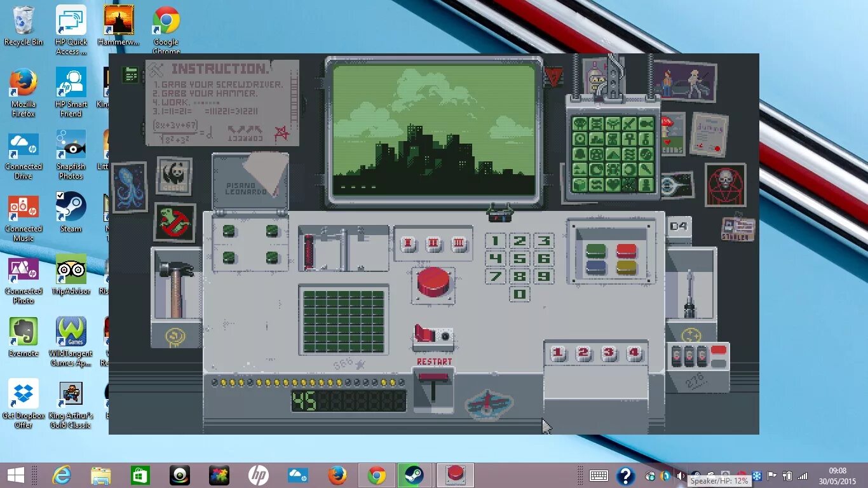This screenshot has width=868, height=488.
Task: Open Get Dropbox Offer shortcut
Action: tap(24, 404)
